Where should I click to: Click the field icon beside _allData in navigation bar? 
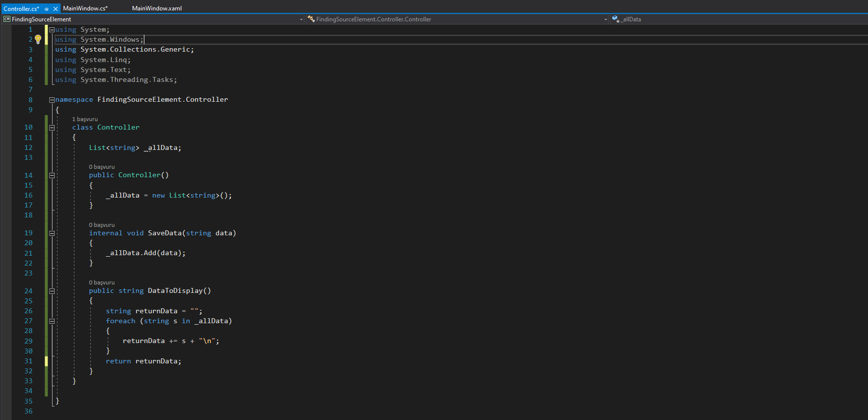pos(616,19)
